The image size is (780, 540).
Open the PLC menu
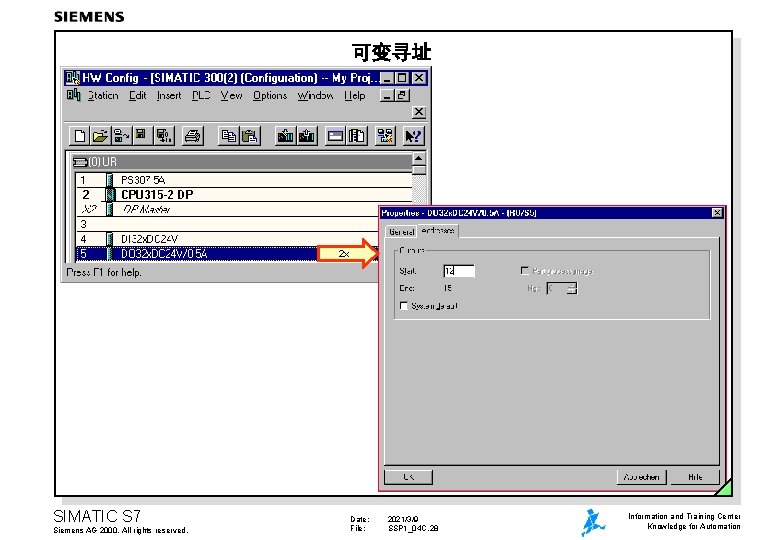tap(201, 95)
